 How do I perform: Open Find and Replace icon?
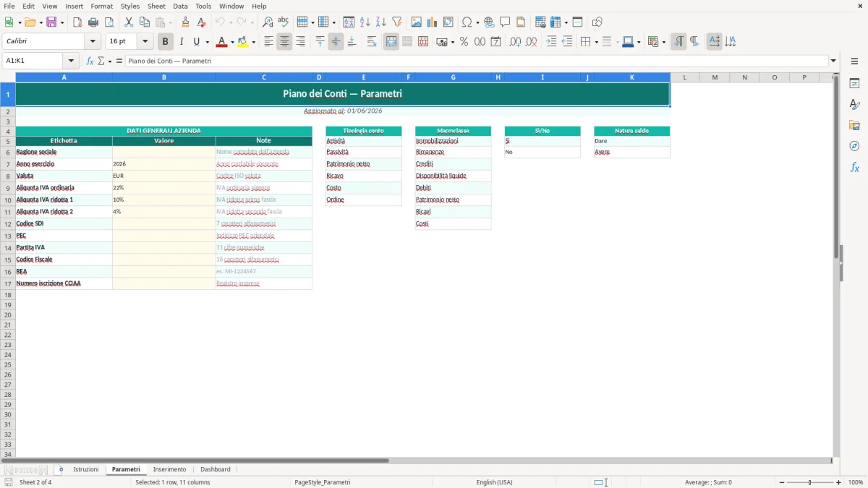coord(268,22)
